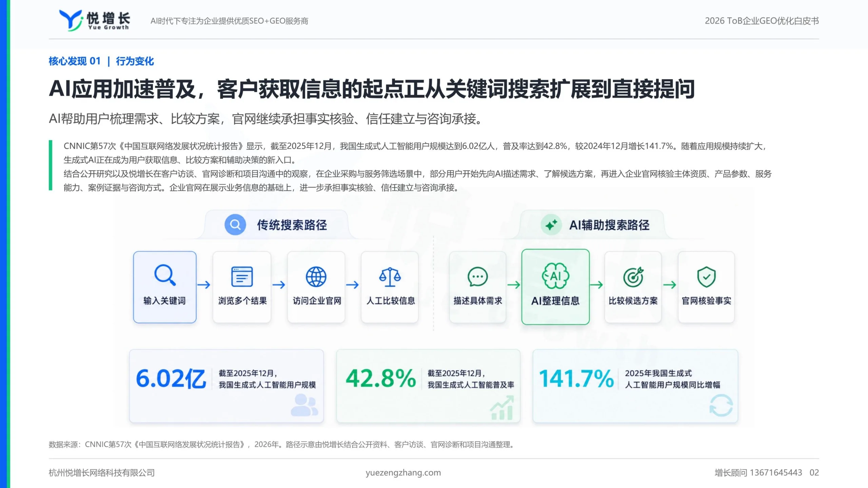Image resolution: width=868 pixels, height=488 pixels.
Task: Click the growth chart icon in 42.8% card
Action: [x=502, y=408]
